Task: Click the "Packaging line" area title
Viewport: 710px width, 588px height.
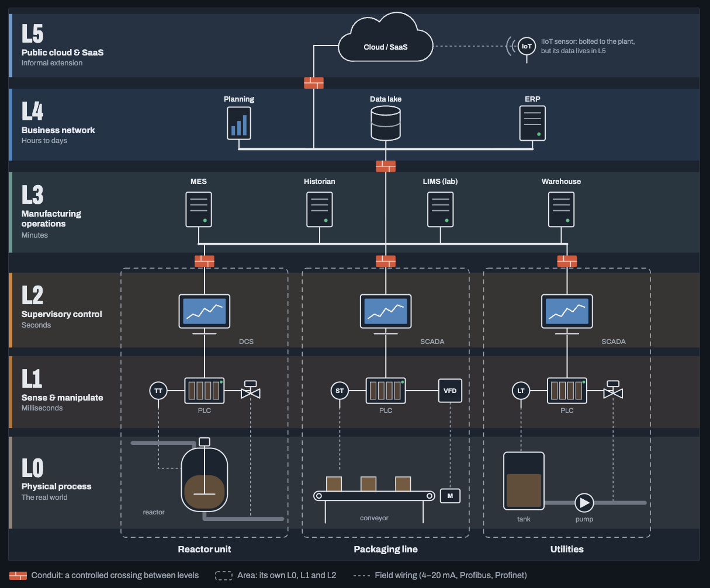Action: tap(386, 549)
